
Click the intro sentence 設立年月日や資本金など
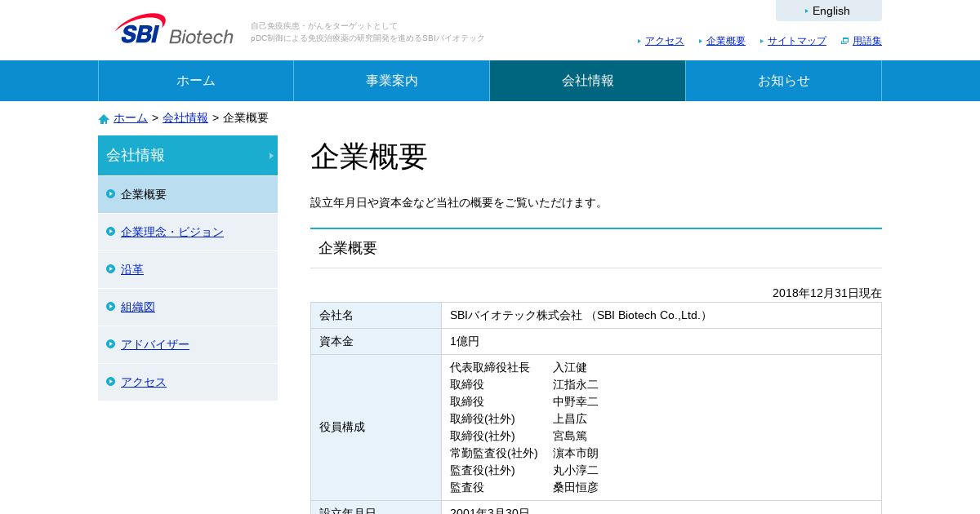(458, 203)
